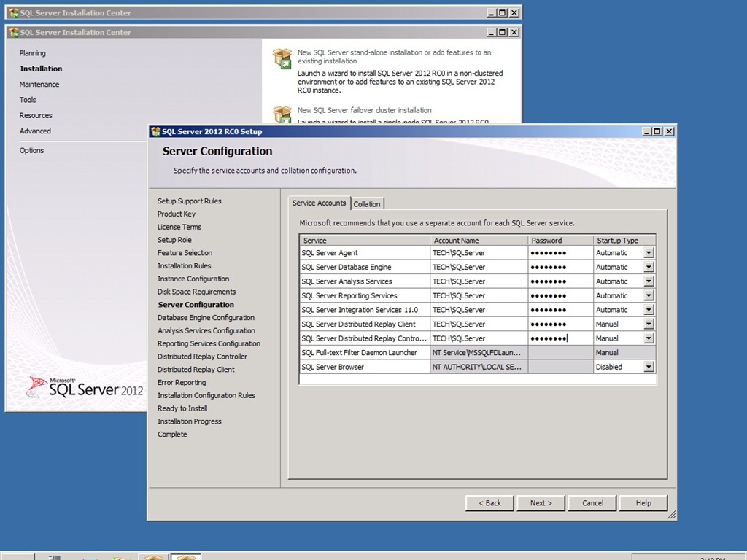This screenshot has width=747, height=560.
Task: Click the SQL Server 2012 Setup title bar icon
Action: click(155, 131)
